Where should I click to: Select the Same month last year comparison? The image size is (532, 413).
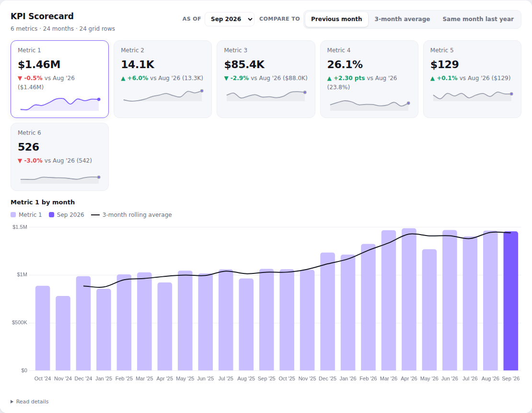pos(478,19)
